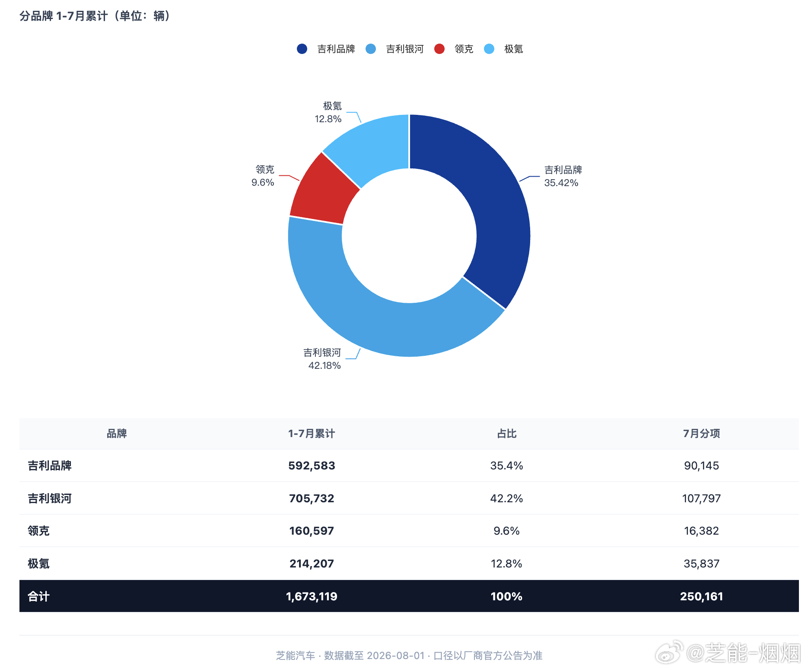
Task: Click the share value 42.2%
Action: [507, 498]
